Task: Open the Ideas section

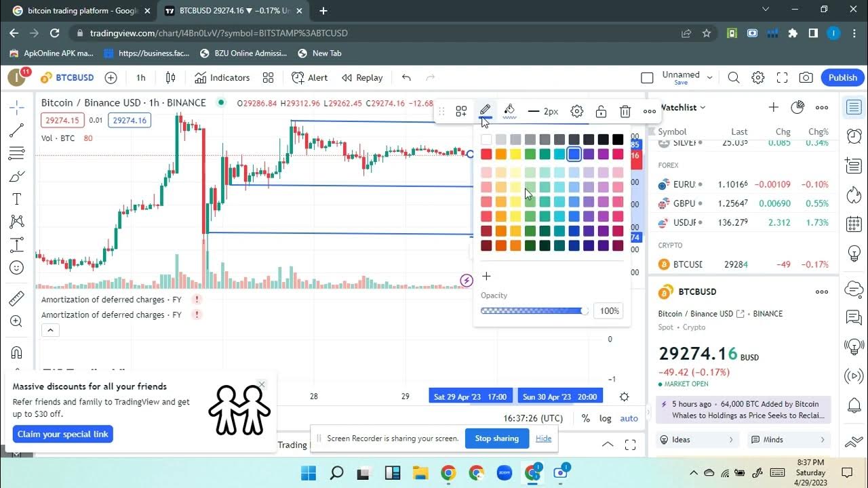Action: [x=696, y=440]
